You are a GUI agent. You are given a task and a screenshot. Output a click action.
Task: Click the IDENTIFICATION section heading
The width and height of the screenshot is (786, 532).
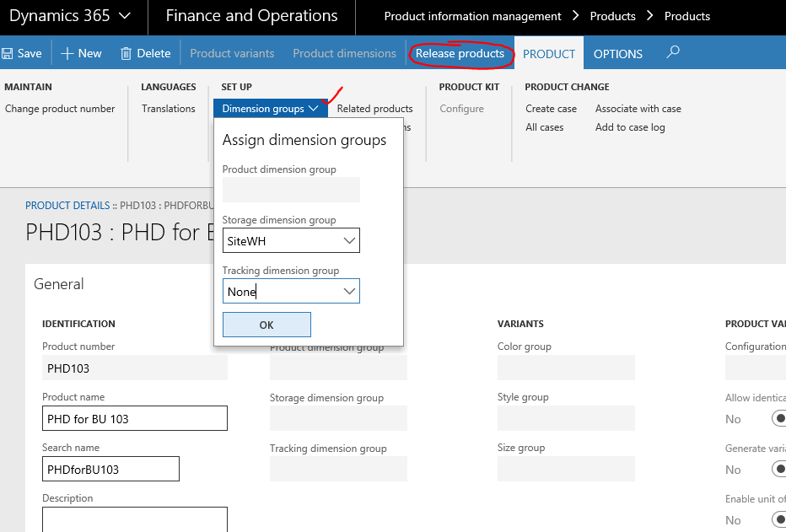point(78,324)
